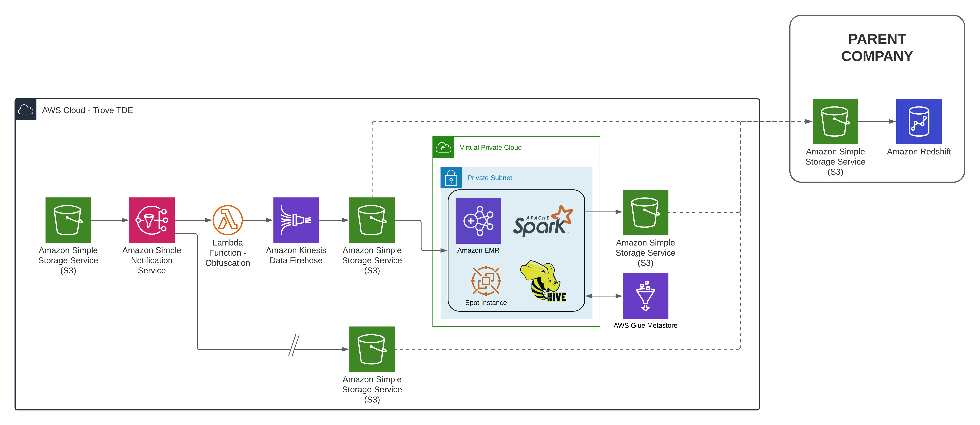Screen dimensions: 980x425
Task: Click the 'Virtual Private Cloud' label
Action: 490,148
